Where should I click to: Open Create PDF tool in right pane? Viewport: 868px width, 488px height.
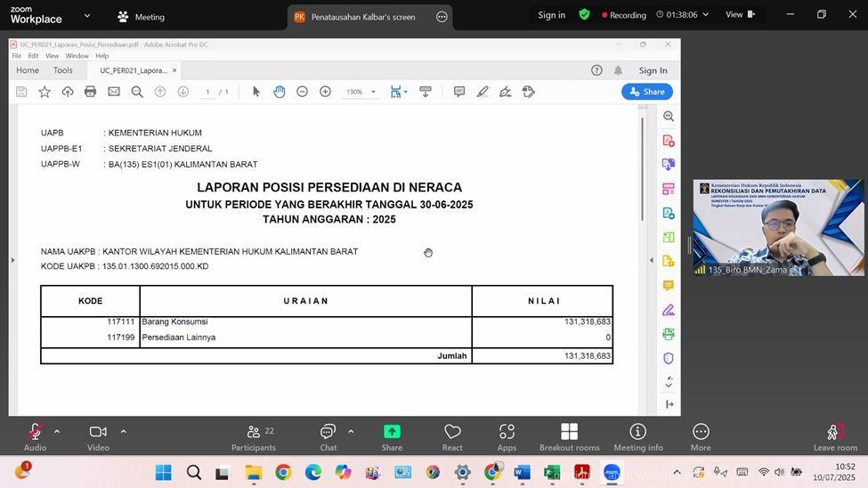pos(669,141)
